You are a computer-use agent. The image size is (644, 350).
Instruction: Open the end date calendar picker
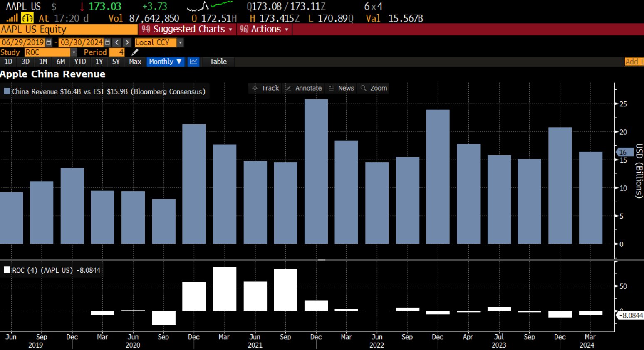click(107, 42)
